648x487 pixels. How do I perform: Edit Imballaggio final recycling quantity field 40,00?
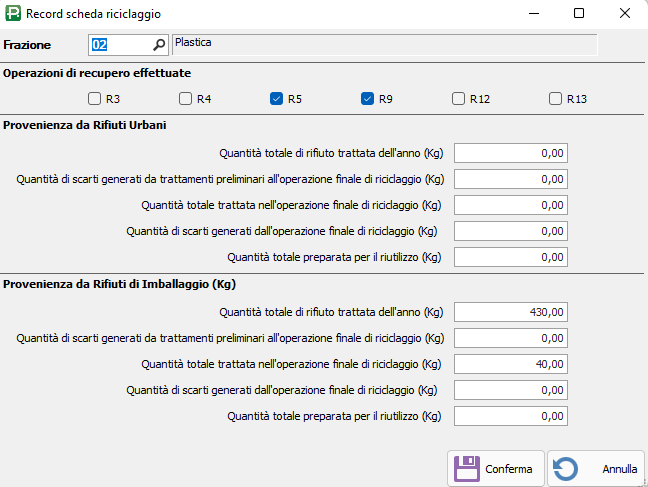click(x=513, y=363)
